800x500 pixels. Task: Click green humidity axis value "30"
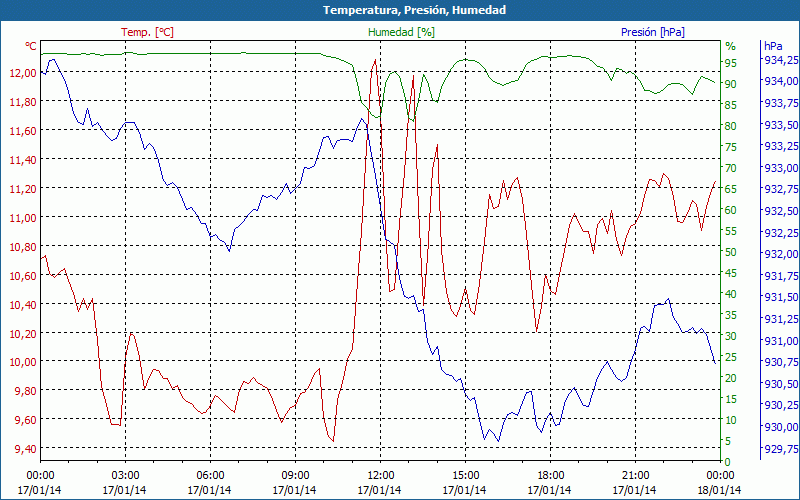click(x=731, y=336)
